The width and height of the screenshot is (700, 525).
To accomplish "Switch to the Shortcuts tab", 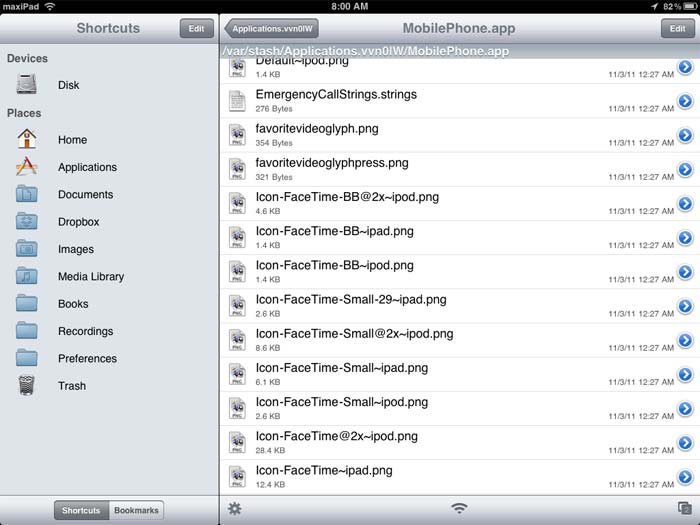I will [81, 510].
